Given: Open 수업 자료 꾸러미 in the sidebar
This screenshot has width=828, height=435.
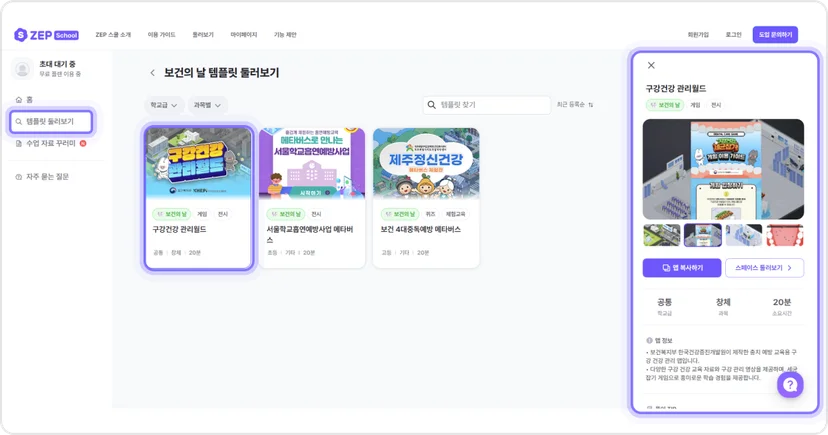Looking at the screenshot, I should [x=46, y=144].
